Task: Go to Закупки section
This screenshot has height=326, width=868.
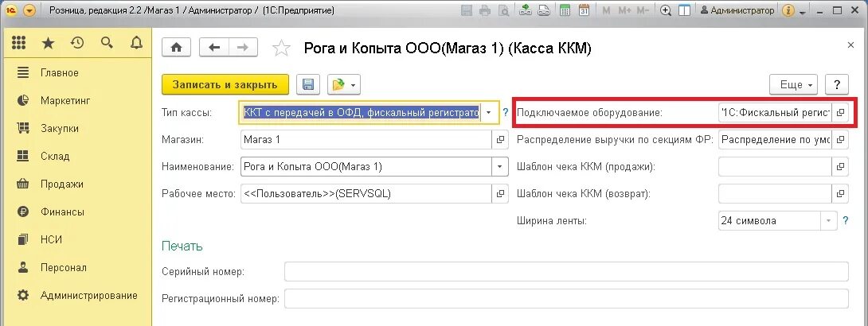Action: (x=59, y=128)
